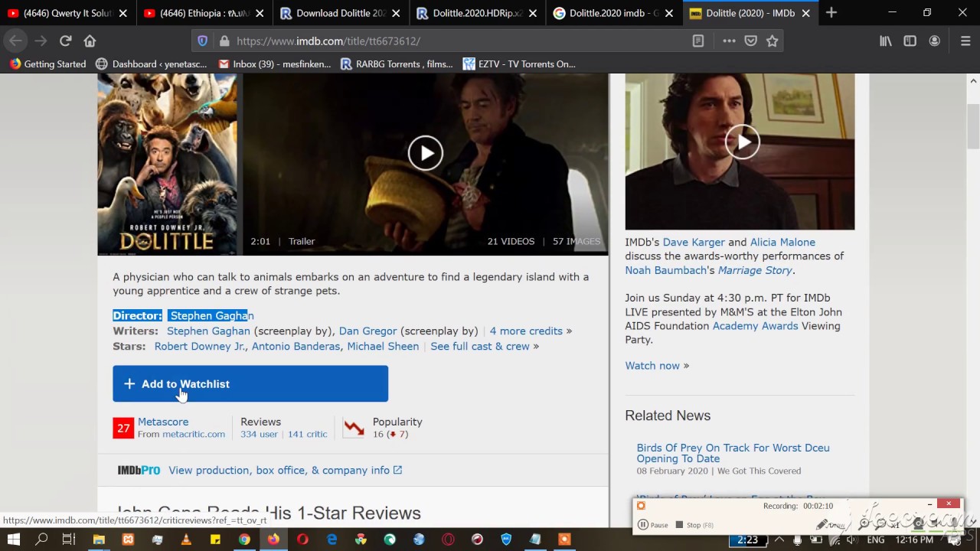Close the Dolittle (2020) - IMDb tab
The image size is (980, 551).
click(805, 13)
